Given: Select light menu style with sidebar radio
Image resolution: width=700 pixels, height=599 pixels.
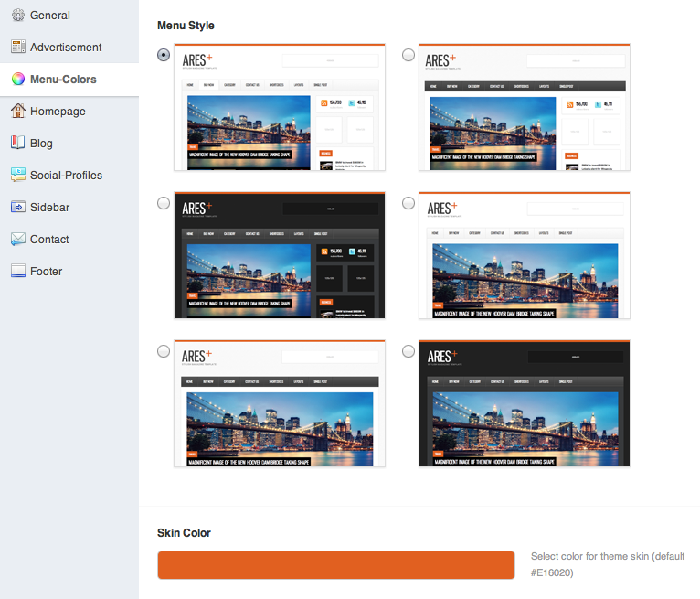Looking at the screenshot, I should tap(164, 55).
